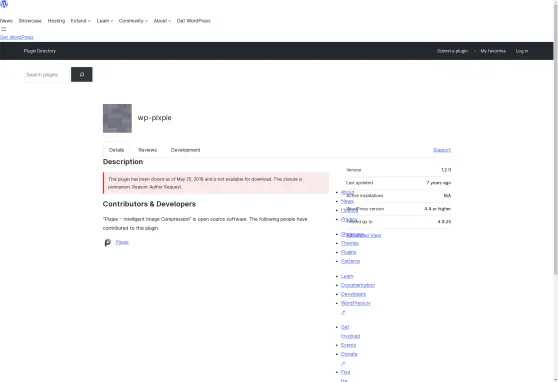Focus the Search plugins field
This screenshot has width=558, height=382.
point(47,75)
